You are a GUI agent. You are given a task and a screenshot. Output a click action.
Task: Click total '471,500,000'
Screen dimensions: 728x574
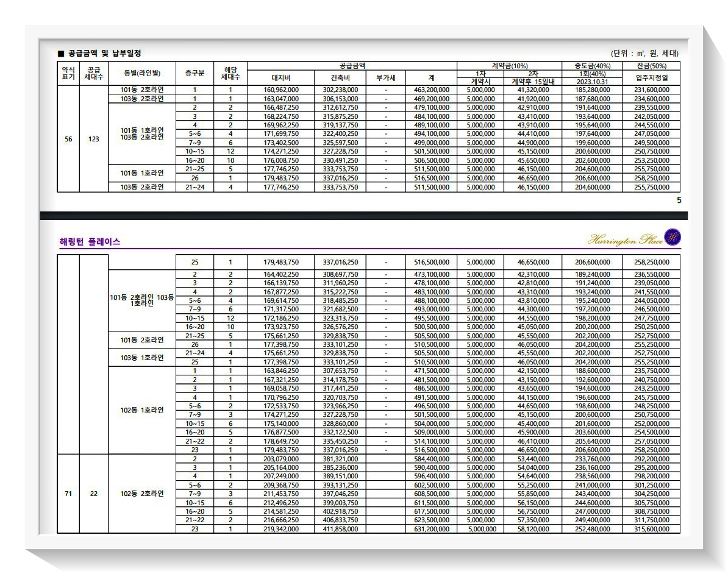(x=431, y=370)
